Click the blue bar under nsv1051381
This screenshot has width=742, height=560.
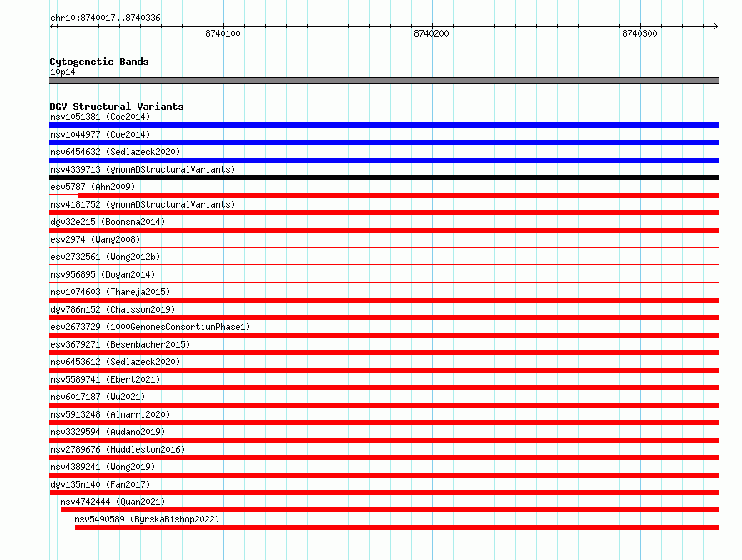[x=384, y=125]
